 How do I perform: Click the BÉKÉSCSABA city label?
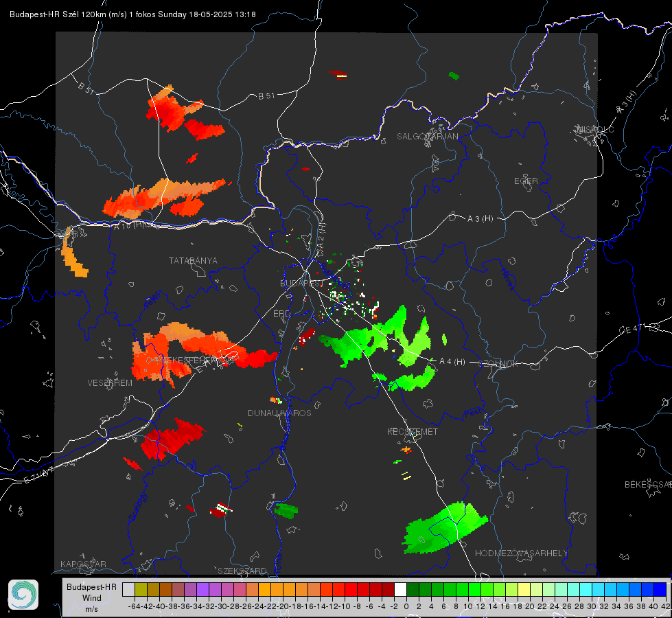pos(648,484)
